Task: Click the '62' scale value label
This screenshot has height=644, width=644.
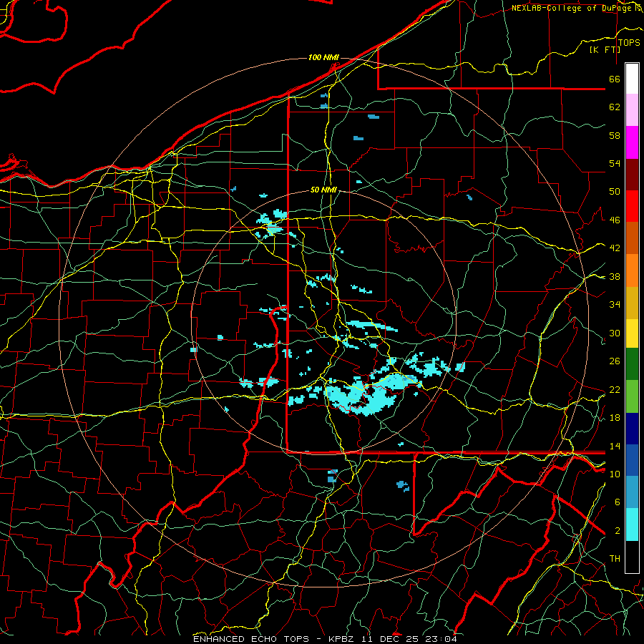Action: point(615,107)
